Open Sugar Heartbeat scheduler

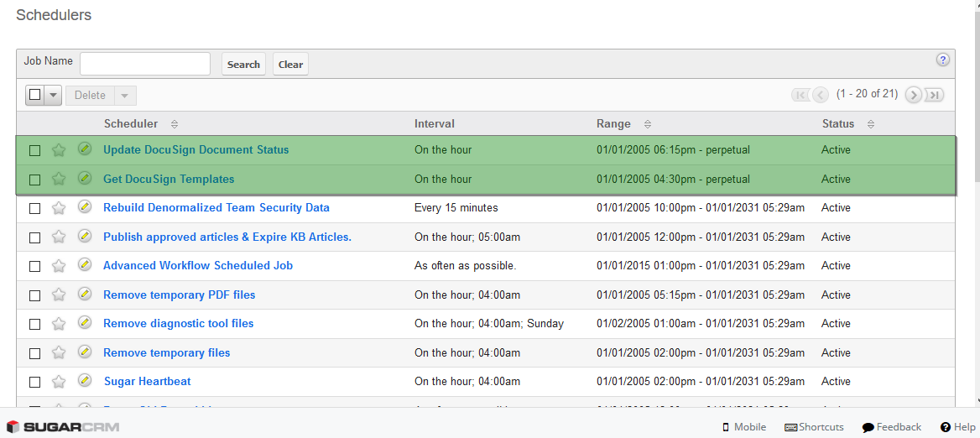click(x=148, y=382)
